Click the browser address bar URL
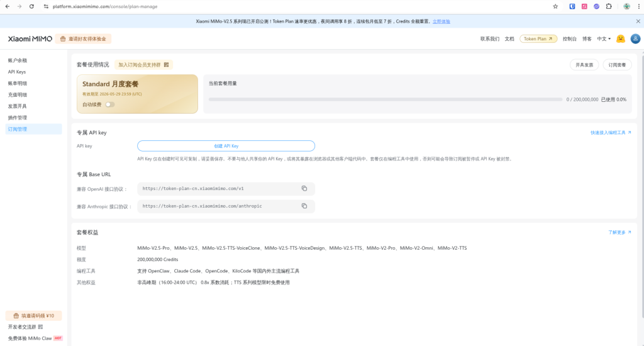644x346 pixels. [105, 6]
